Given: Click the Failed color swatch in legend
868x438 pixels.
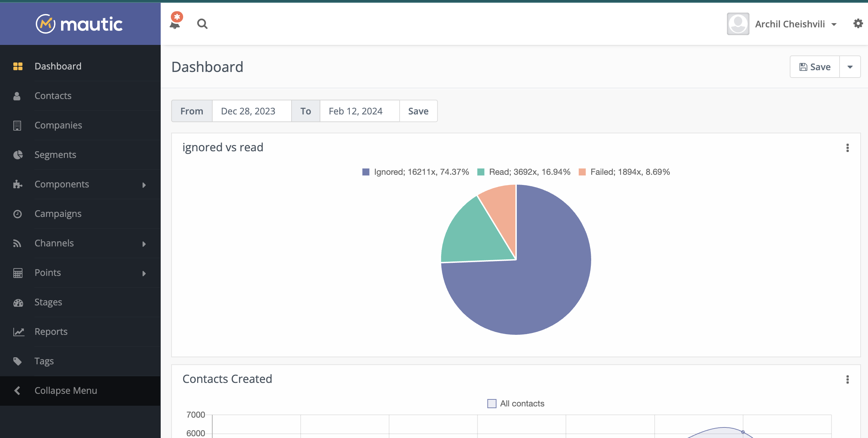Looking at the screenshot, I should [x=582, y=172].
